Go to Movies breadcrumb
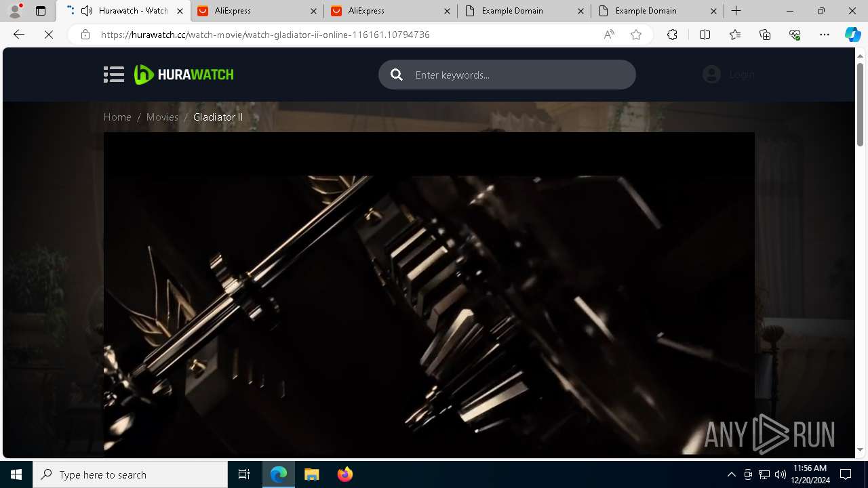This screenshot has width=868, height=488. tap(162, 117)
